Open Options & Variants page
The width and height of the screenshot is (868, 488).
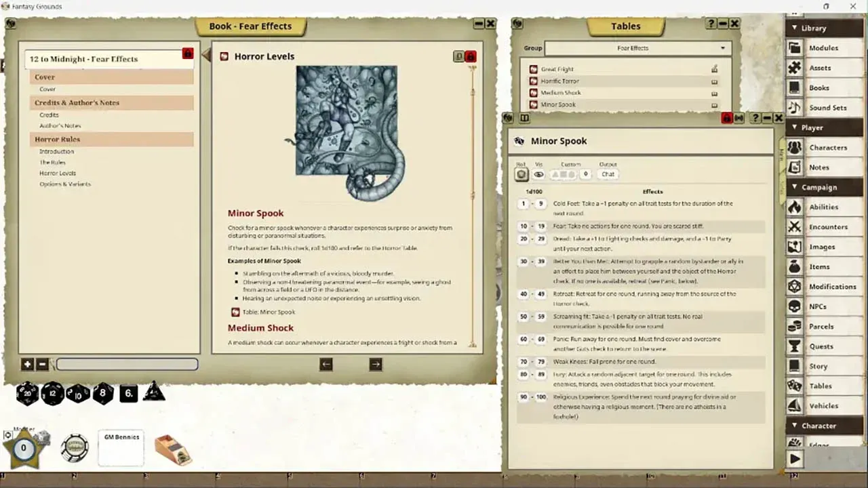pos(64,184)
